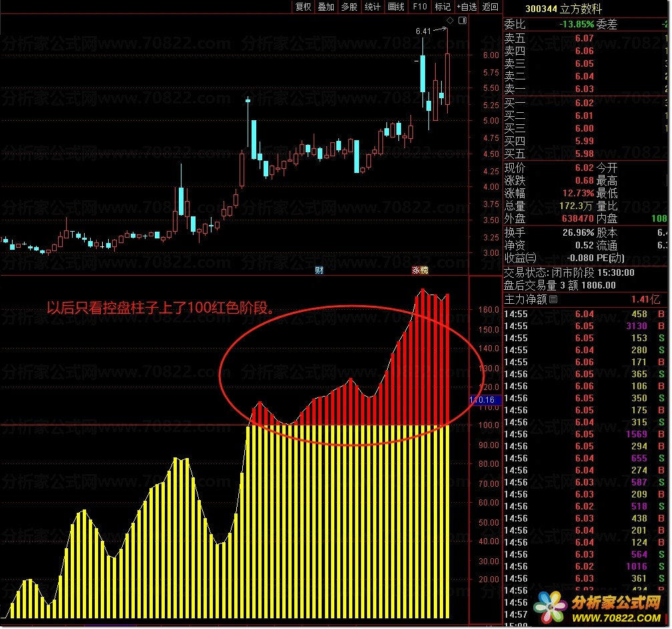Select the 卖四 6.06 ask row

585,51
